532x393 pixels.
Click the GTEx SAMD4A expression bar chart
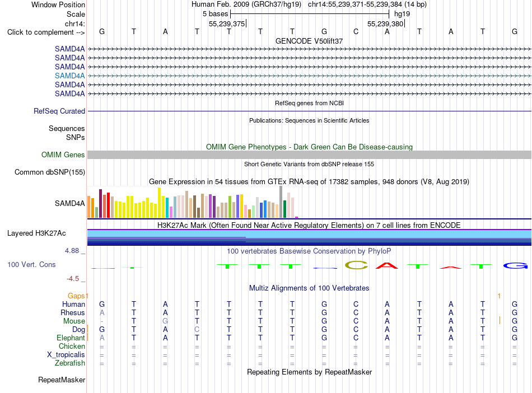tap(193, 202)
